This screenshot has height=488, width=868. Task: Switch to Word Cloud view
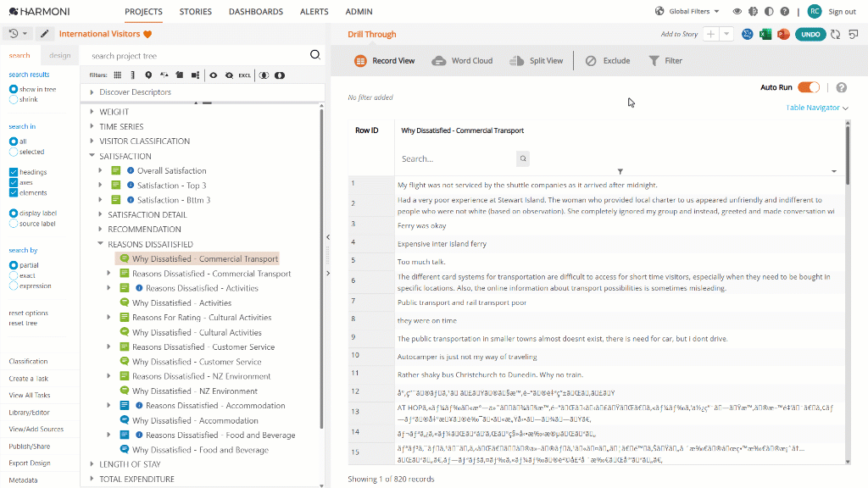click(x=462, y=61)
